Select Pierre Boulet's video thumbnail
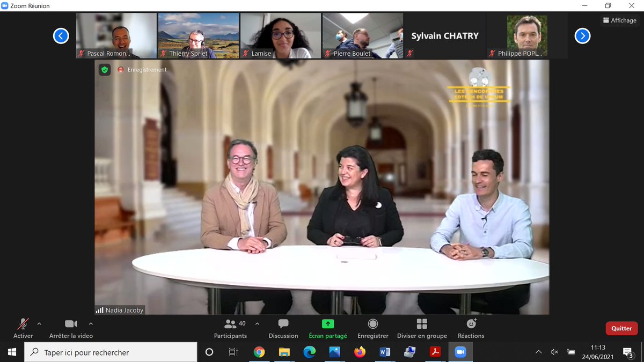 point(363,36)
